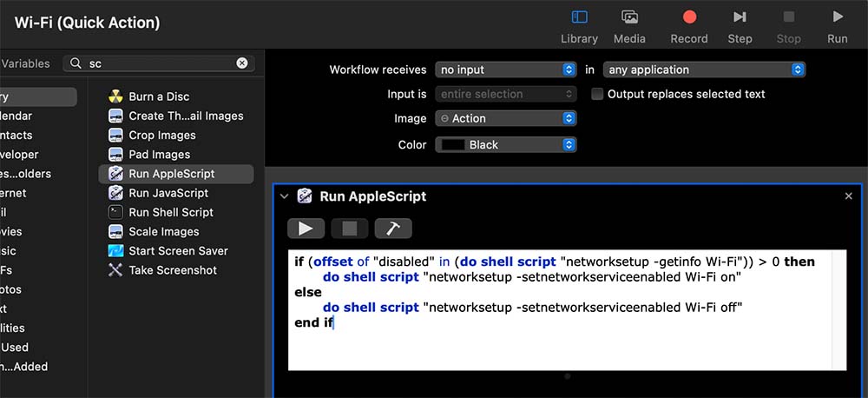Select the Run Shell Script action icon
This screenshot has height=398, width=868.
click(x=115, y=212)
